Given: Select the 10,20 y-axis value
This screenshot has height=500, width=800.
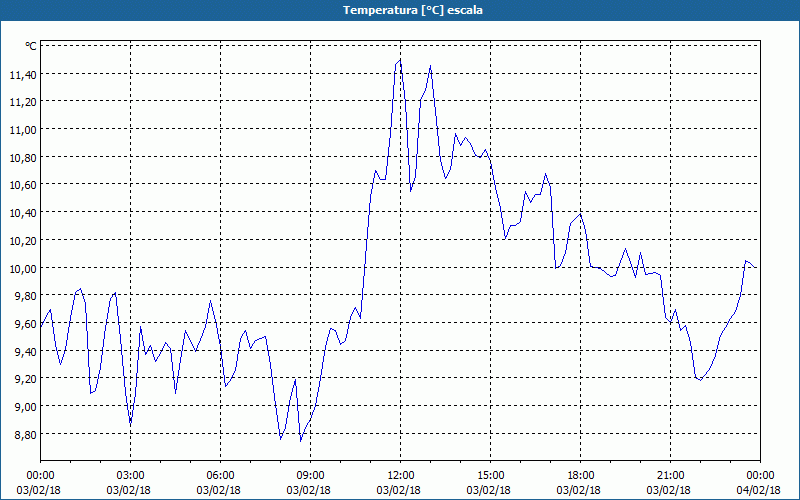Looking at the screenshot, I should 23,241.
